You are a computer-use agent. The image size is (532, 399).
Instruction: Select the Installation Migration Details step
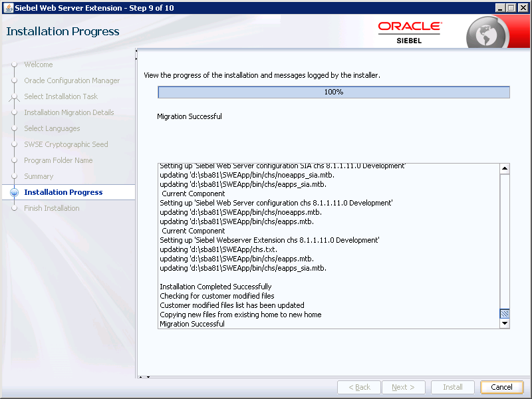(69, 112)
